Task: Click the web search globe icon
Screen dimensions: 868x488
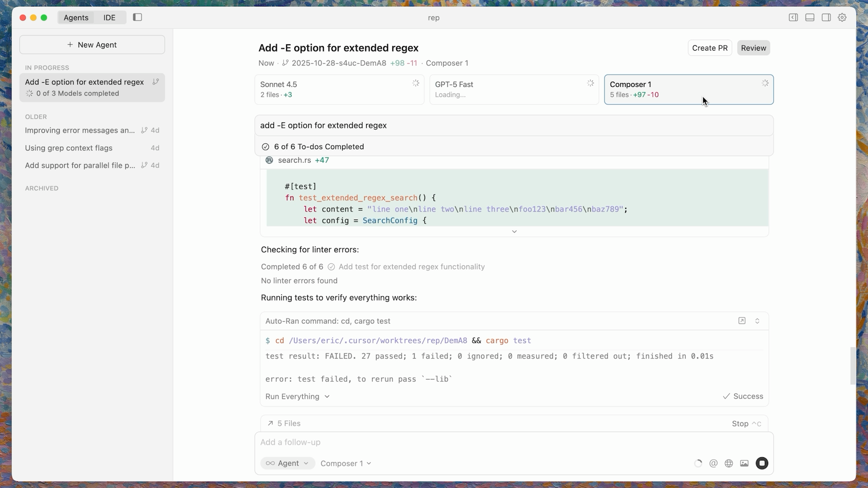Action: (729, 463)
